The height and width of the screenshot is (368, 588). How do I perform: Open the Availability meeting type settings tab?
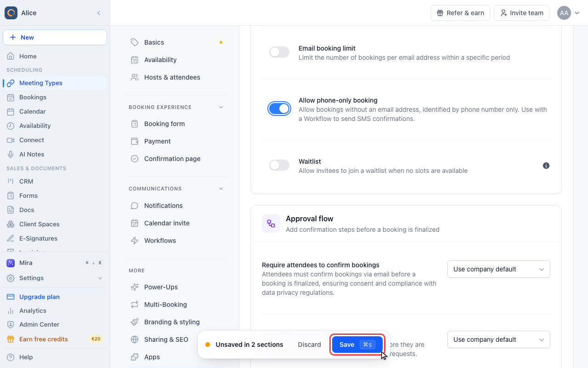(x=176, y=60)
